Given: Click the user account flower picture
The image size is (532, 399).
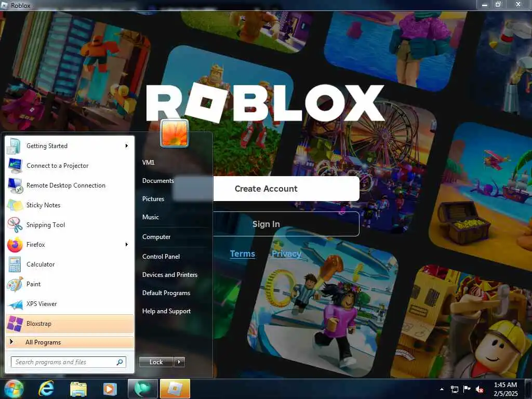Looking at the screenshot, I should click(175, 133).
